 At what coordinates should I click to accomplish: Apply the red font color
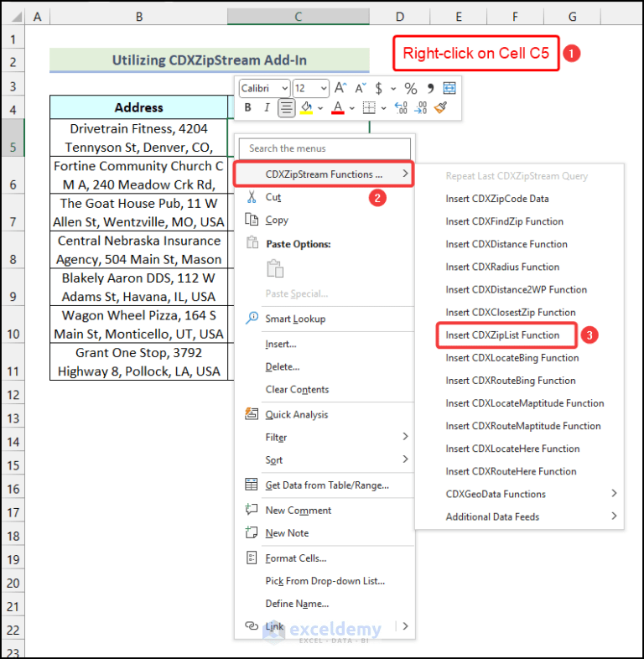pos(338,108)
